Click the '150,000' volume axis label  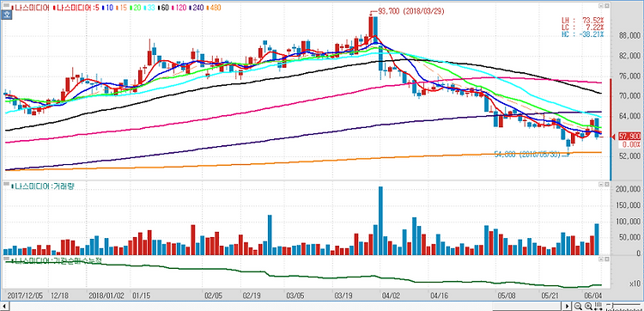click(x=628, y=206)
